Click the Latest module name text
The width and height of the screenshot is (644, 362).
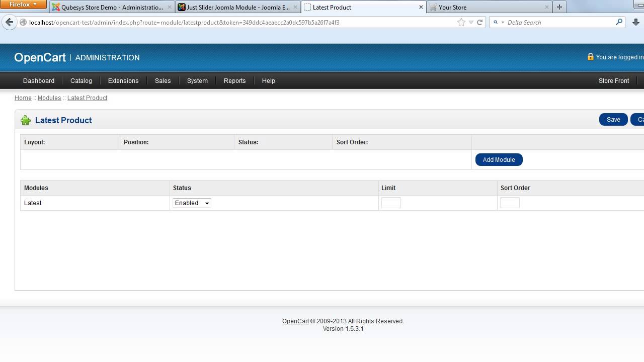pos(33,203)
